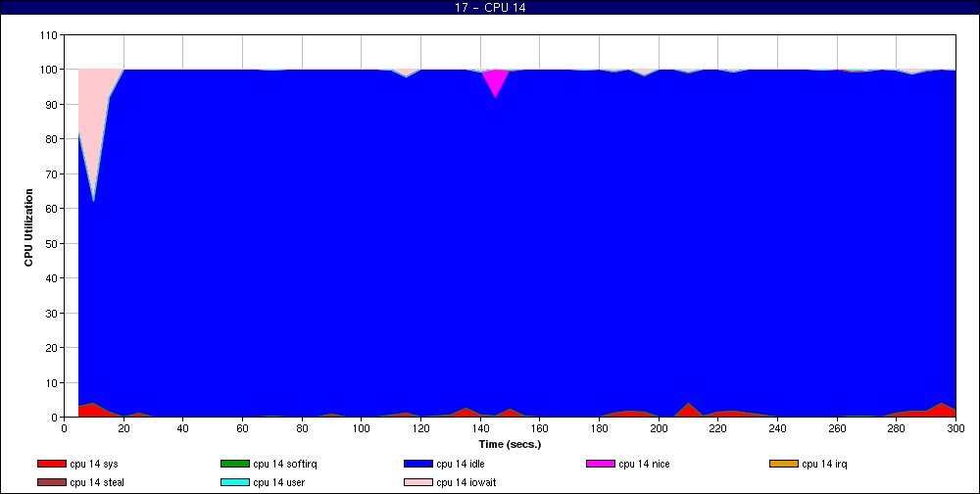Click the 200 tick label on time axis
The height and width of the screenshot is (494, 980).
point(659,428)
